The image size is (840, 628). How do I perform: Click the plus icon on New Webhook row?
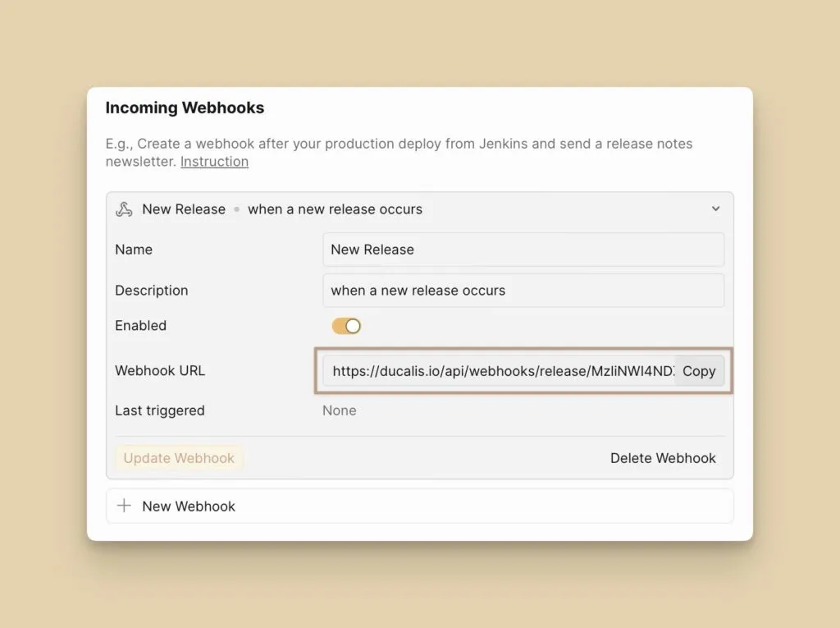click(124, 506)
